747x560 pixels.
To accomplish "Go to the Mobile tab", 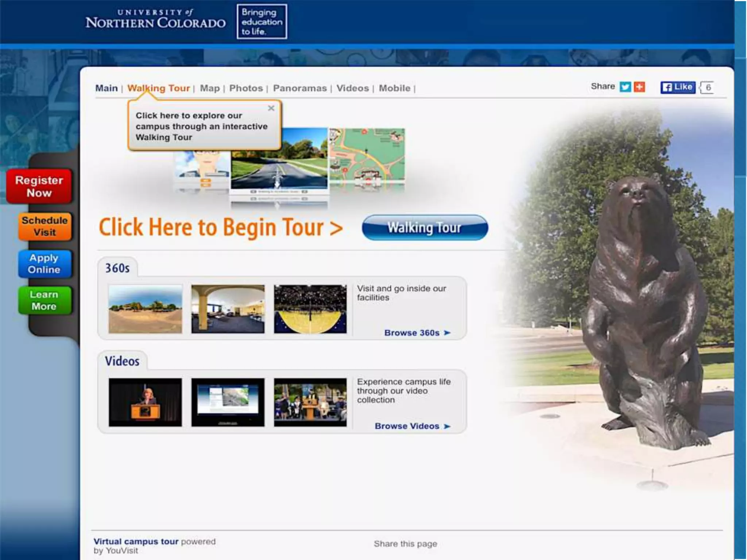I will 394,88.
